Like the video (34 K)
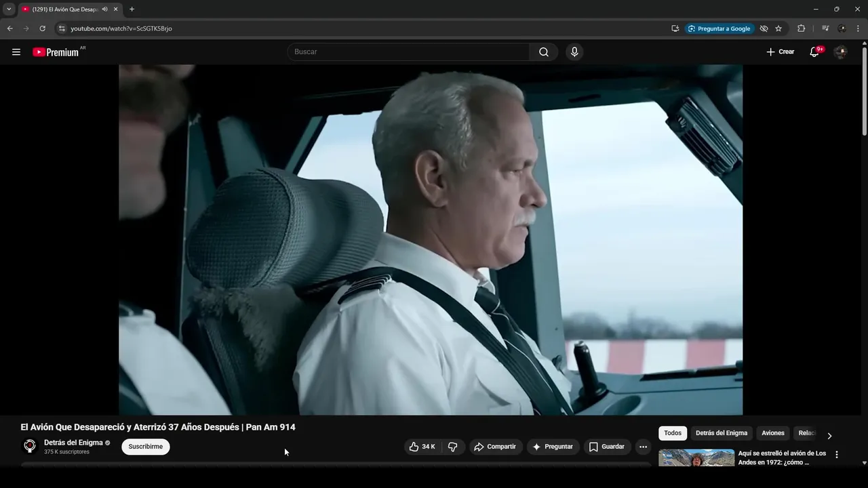Image resolution: width=868 pixels, height=488 pixels. (x=422, y=447)
